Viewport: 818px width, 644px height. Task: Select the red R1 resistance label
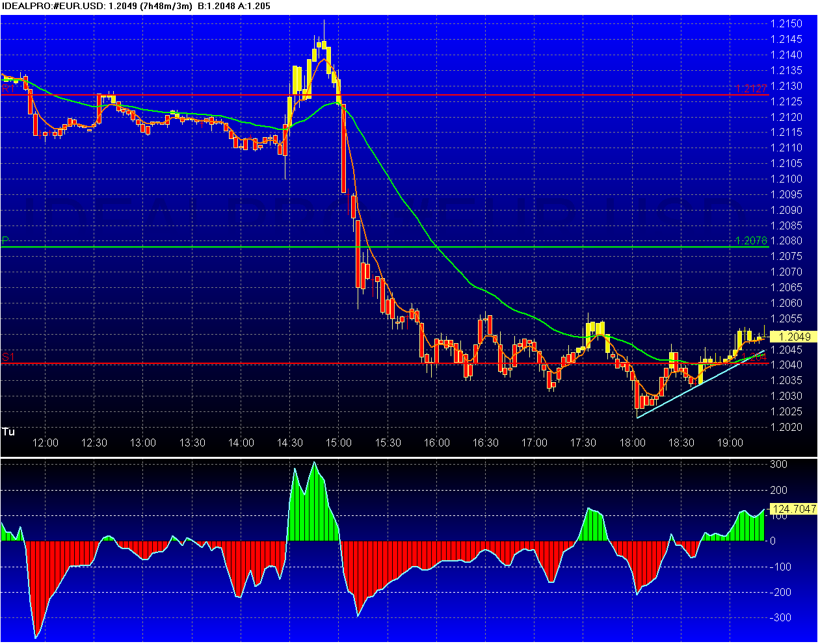coord(8,88)
